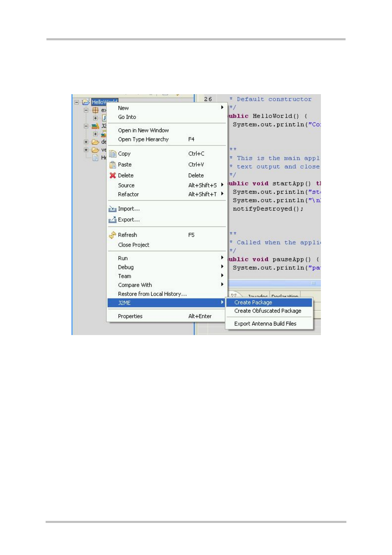The image size is (392, 555).
Task: Open the Run submenu arrow
Action: click(222, 258)
